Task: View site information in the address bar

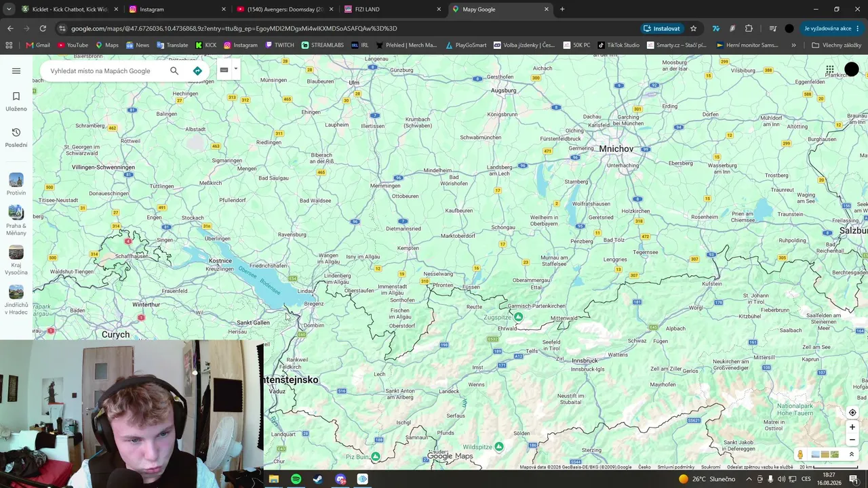Action: click(62, 28)
